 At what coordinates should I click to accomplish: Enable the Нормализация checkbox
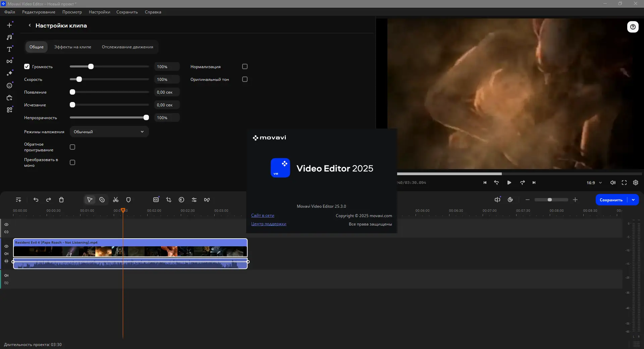[x=245, y=66]
